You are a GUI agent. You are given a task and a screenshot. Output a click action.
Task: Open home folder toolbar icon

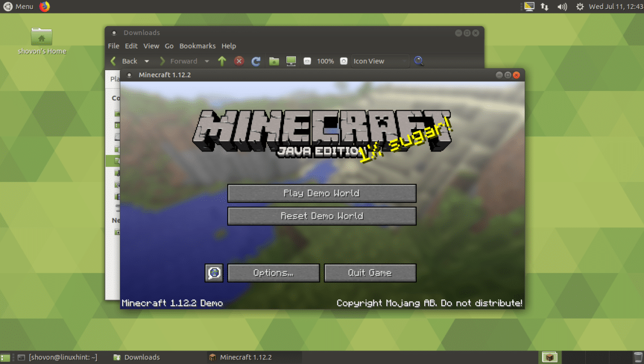(x=274, y=61)
